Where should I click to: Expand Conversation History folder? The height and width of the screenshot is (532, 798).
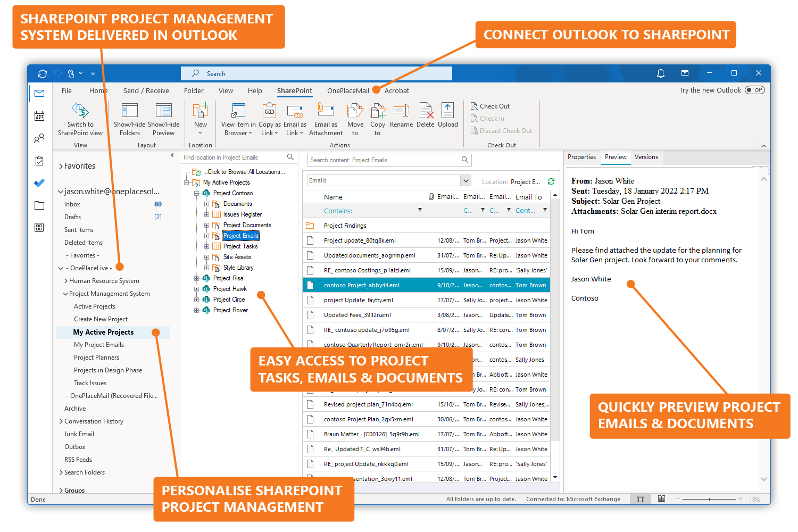61,421
